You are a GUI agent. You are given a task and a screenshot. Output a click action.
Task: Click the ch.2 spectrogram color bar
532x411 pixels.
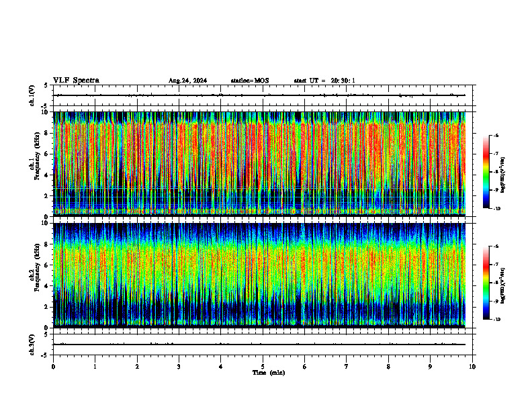pyautogui.click(x=486, y=283)
